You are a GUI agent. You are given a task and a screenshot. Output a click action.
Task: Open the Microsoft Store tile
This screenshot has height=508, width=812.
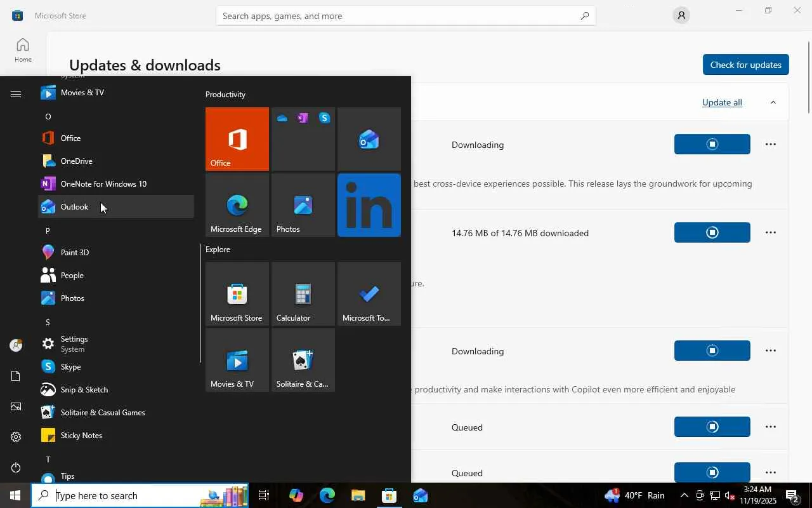click(237, 294)
